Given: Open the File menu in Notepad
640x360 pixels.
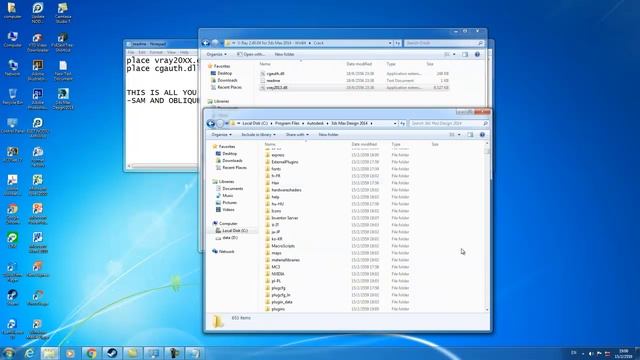Looking at the screenshot, I should tap(131, 52).
